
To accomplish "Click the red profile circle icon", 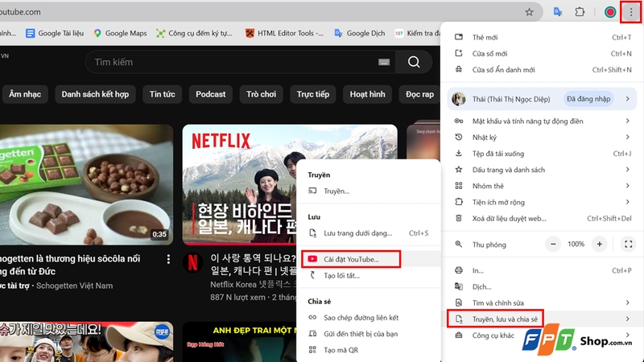I will point(610,12).
